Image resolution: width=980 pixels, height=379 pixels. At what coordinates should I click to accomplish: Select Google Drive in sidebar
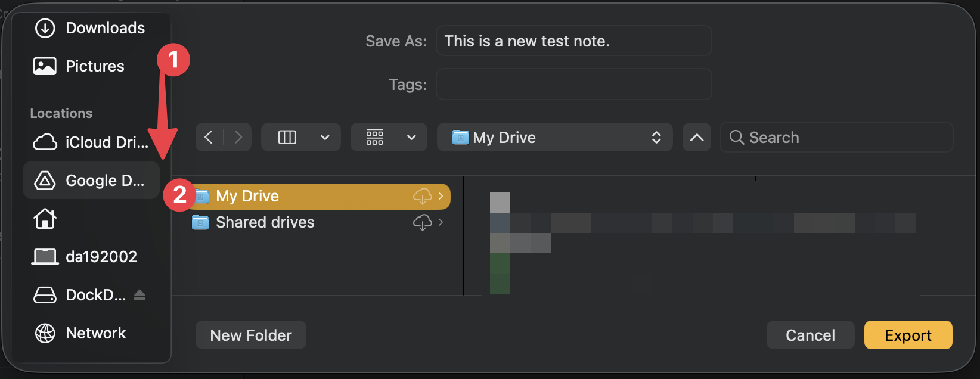(x=91, y=181)
